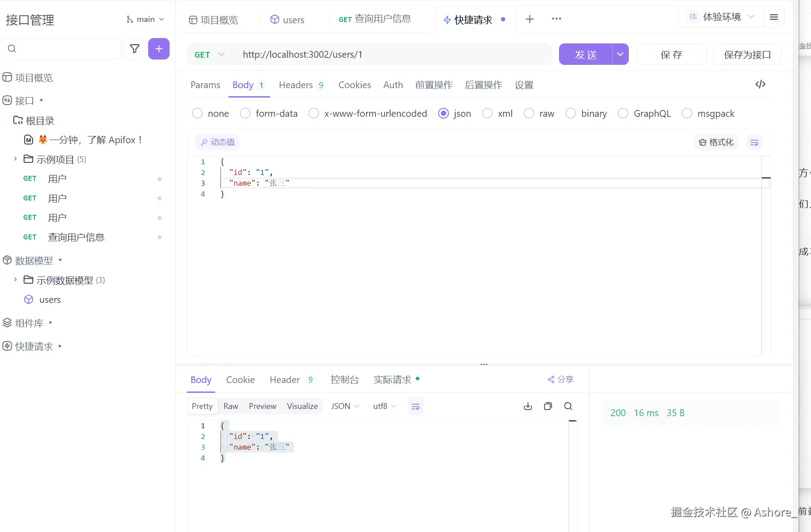Select x-www-form-urlencoded body type

pos(314,114)
